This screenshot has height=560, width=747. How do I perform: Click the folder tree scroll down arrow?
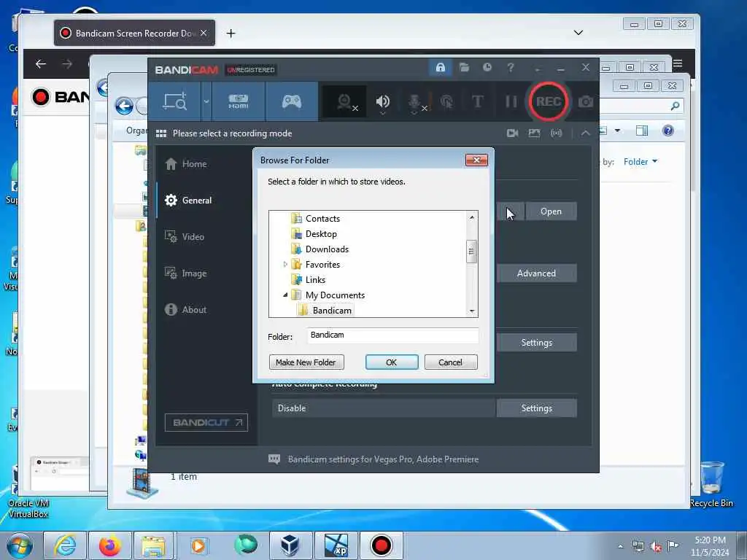click(472, 311)
